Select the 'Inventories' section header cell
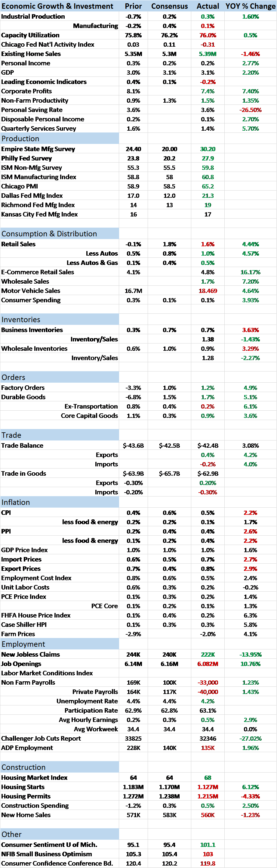 coord(59,319)
